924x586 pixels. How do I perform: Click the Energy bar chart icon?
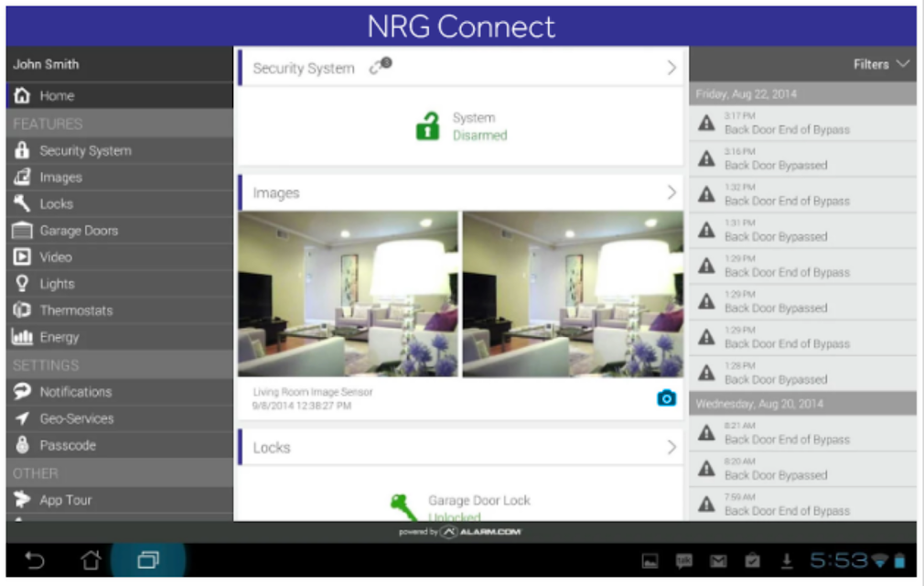[22, 337]
